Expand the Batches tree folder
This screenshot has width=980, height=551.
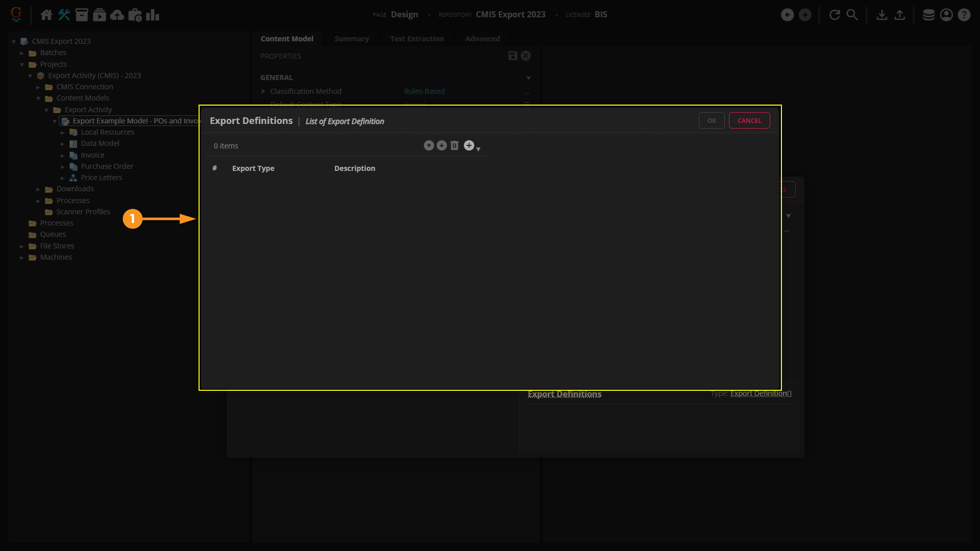click(x=22, y=53)
